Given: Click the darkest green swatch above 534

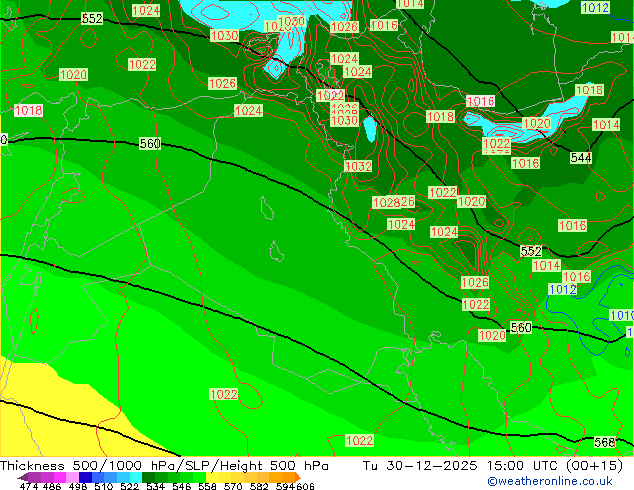Looking at the screenshot, I should (148, 477).
